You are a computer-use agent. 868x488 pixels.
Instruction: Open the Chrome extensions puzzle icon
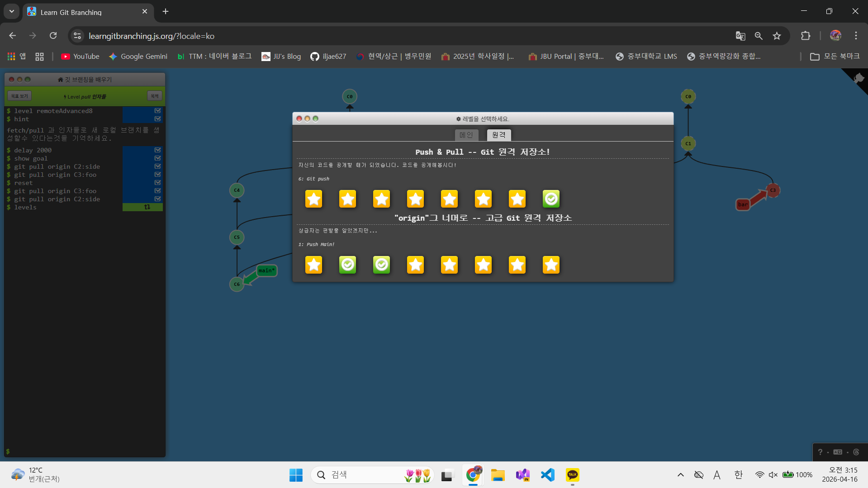[x=805, y=36]
